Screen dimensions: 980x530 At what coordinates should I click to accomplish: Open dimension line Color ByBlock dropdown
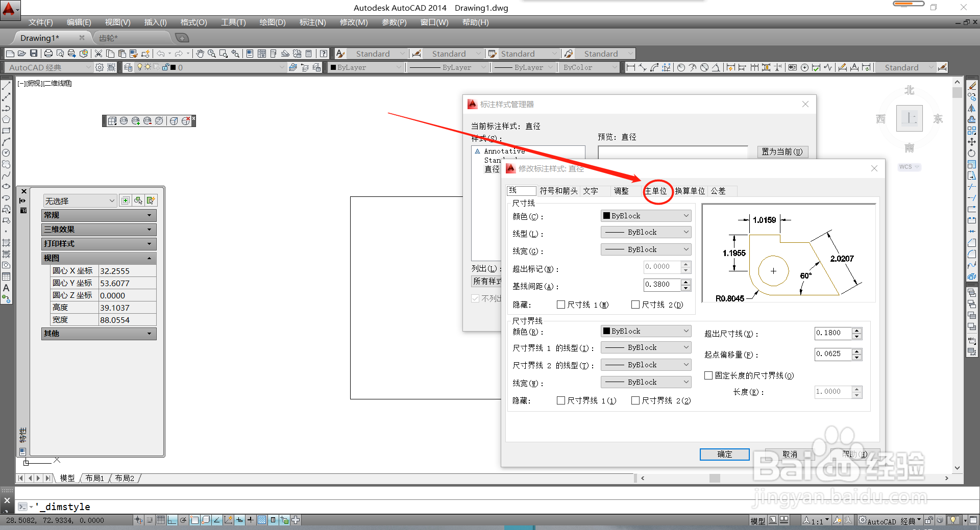pos(646,216)
